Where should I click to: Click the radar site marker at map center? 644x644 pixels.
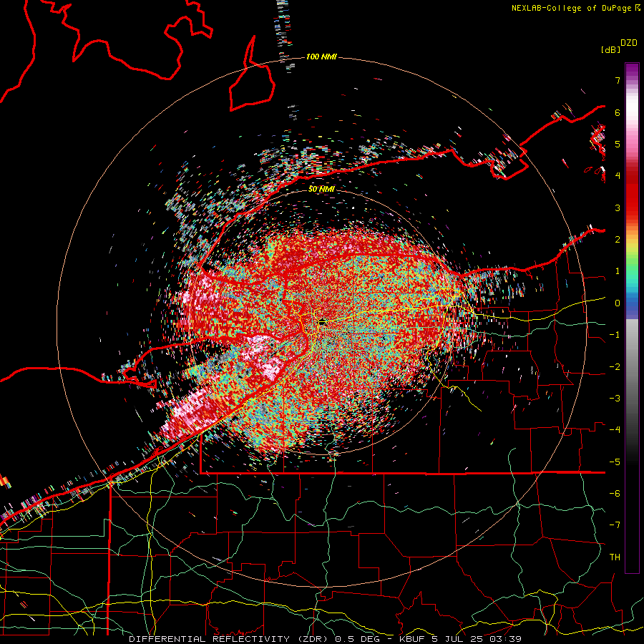[x=322, y=323]
